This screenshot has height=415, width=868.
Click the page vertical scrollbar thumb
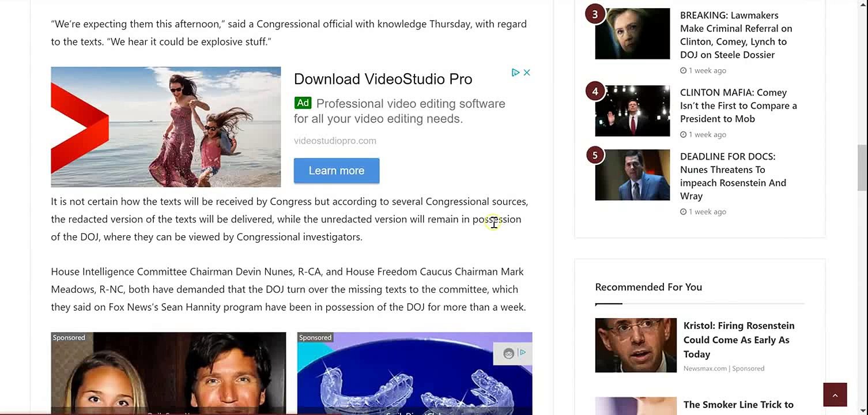pyautogui.click(x=862, y=167)
